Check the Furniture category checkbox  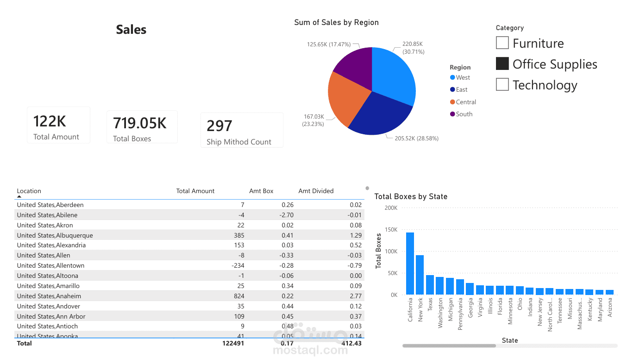[x=502, y=43]
